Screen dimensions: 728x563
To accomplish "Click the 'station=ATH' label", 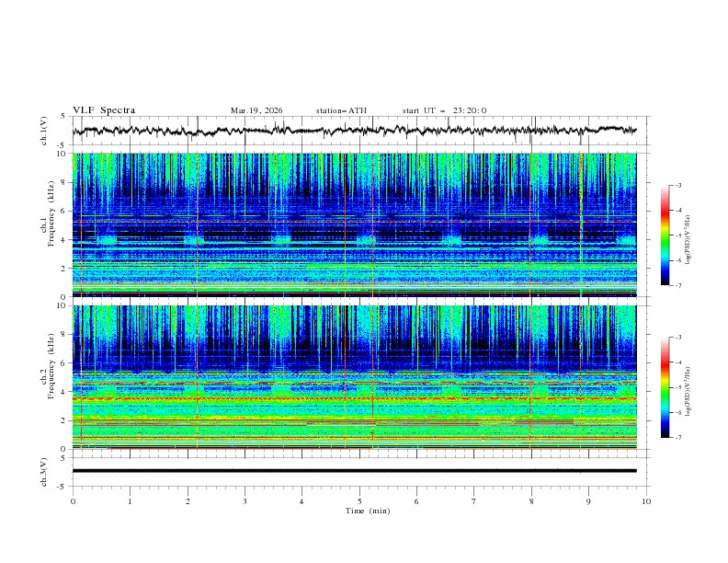I will (341, 110).
